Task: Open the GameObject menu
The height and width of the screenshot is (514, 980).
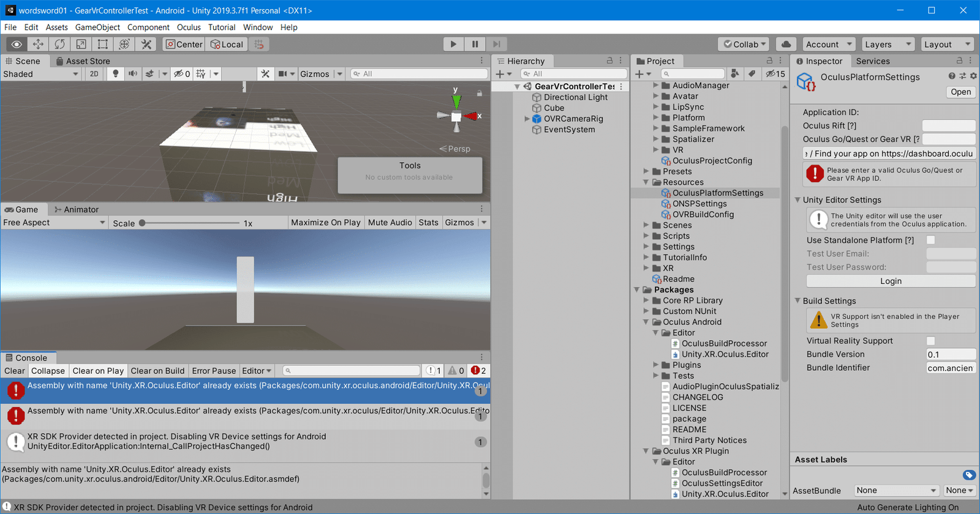Action: tap(97, 28)
